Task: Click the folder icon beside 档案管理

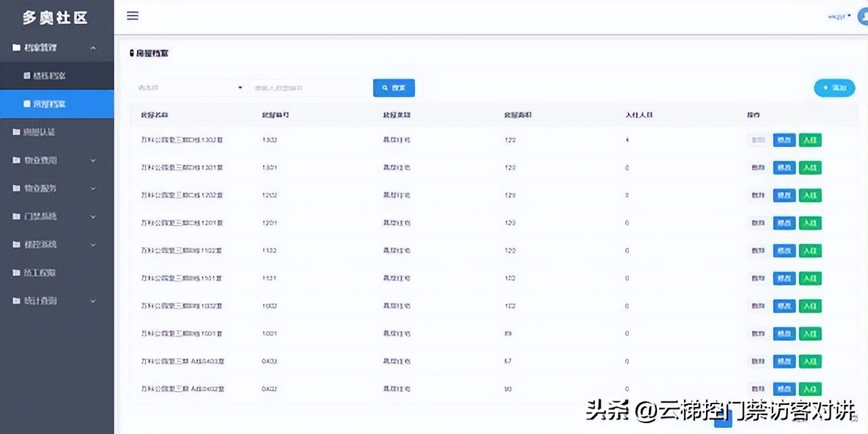Action: (x=16, y=47)
